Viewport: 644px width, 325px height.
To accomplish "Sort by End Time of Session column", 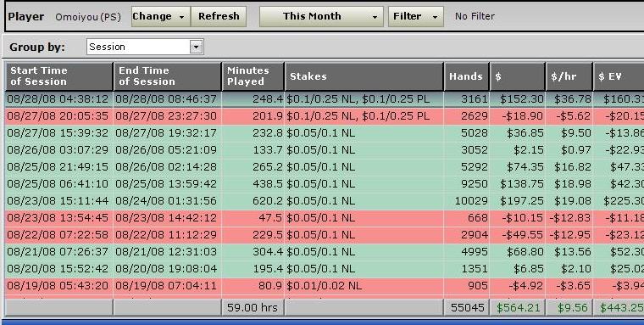I will click(167, 76).
